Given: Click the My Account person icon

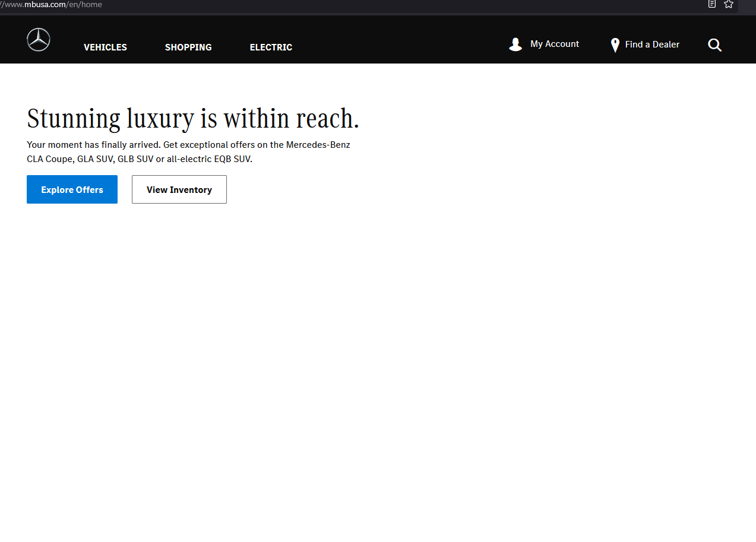Looking at the screenshot, I should click(x=515, y=45).
